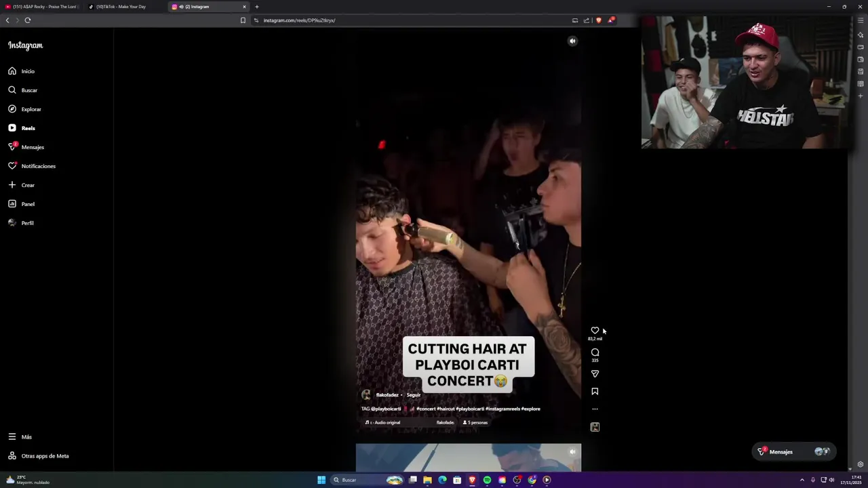Open Otras apps de Meta

coord(39,456)
